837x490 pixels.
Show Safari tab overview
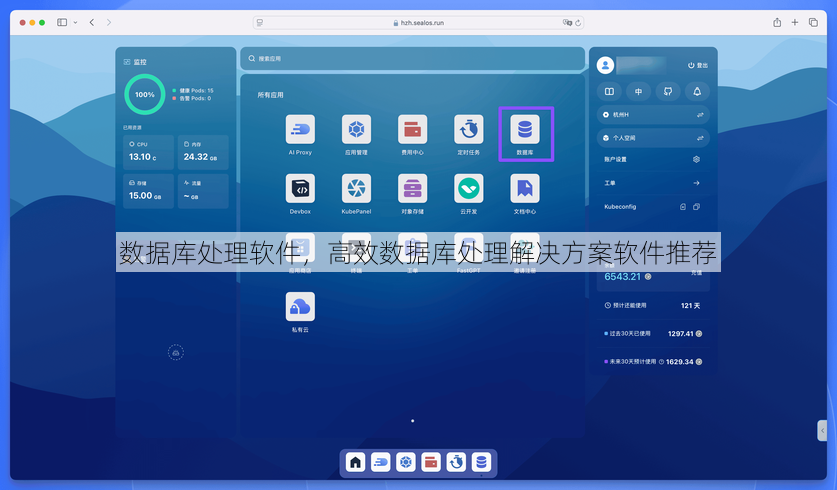click(814, 22)
